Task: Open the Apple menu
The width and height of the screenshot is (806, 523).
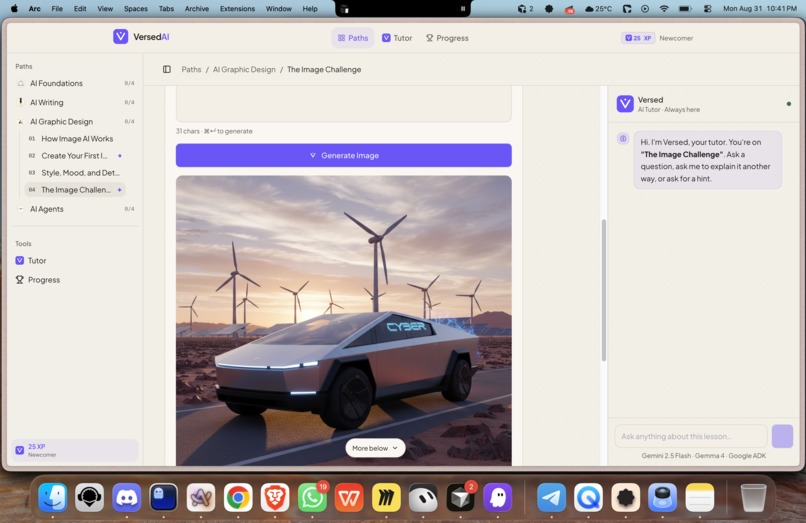Action: (x=14, y=9)
